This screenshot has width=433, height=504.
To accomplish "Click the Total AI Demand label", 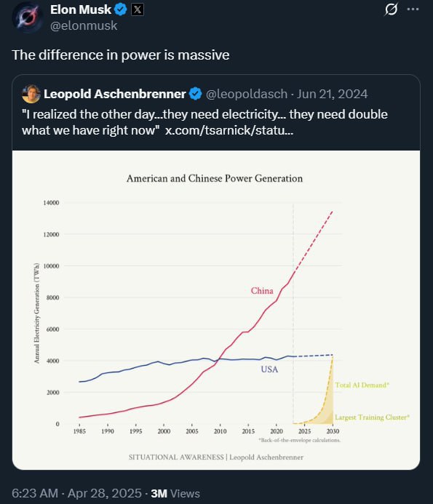I will (362, 385).
